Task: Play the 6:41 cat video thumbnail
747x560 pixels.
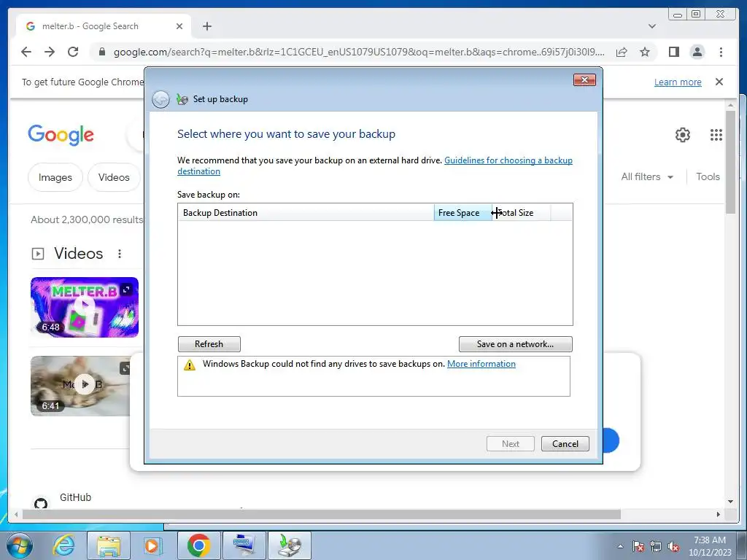Action: tap(82, 386)
